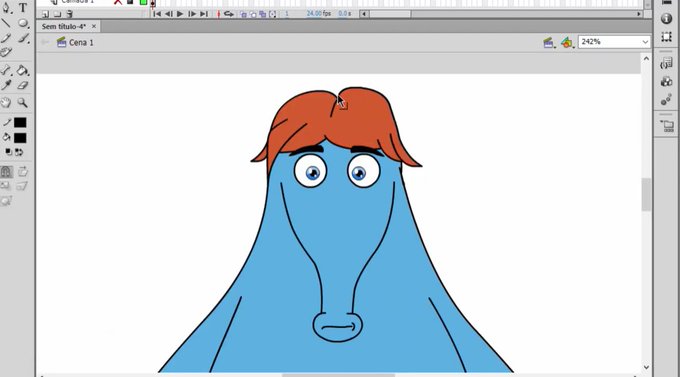This screenshot has width=680, height=377.
Task: Toggle Edit Multiple Frames
Action: (x=262, y=14)
